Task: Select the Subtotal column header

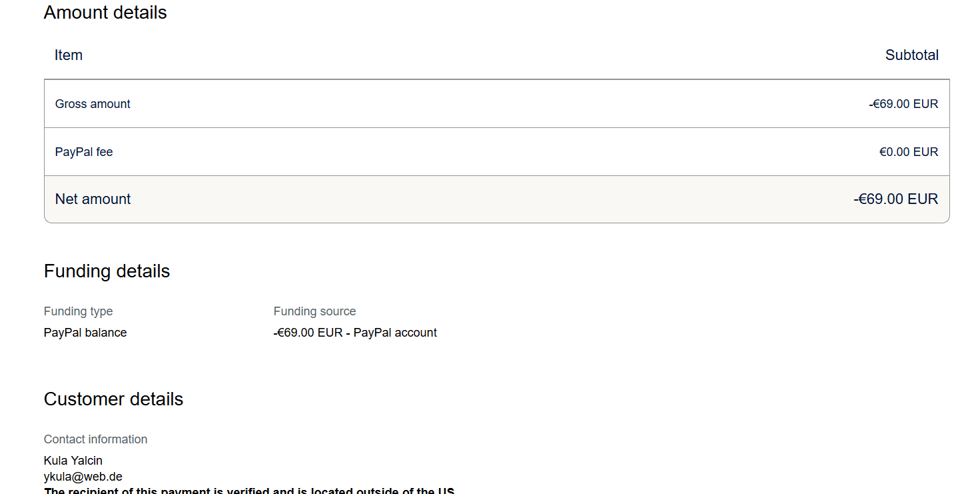Action: point(911,55)
